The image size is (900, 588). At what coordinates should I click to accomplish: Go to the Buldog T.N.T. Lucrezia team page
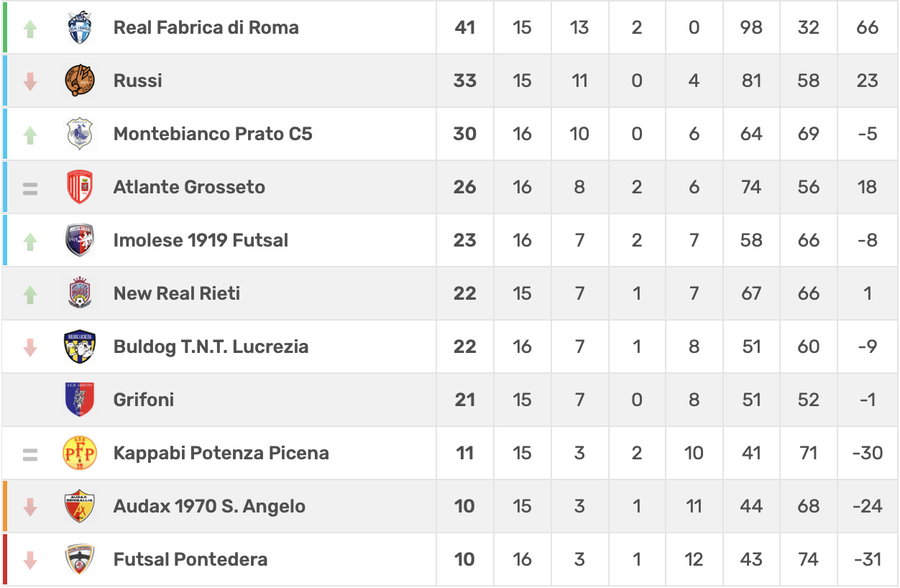211,346
